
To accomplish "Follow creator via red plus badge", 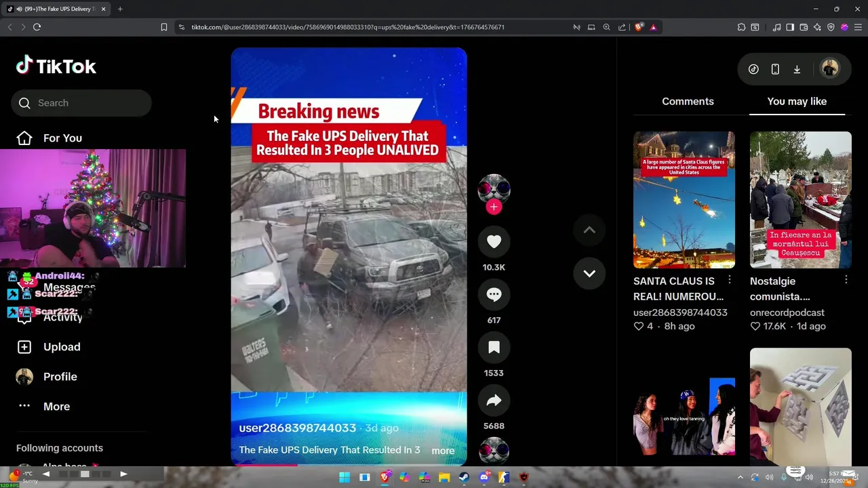I will tap(494, 207).
